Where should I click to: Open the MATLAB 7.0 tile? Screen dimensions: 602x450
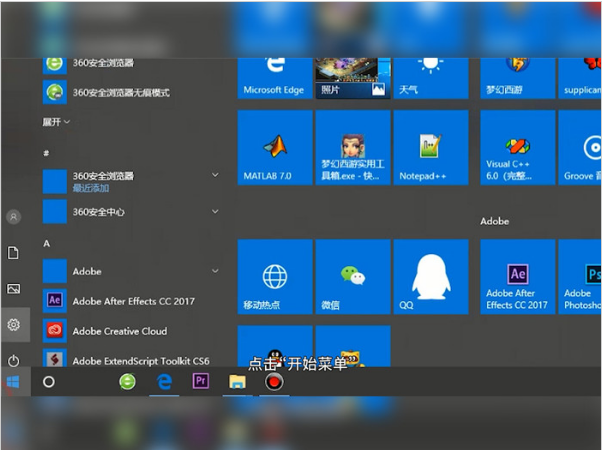pos(275,148)
